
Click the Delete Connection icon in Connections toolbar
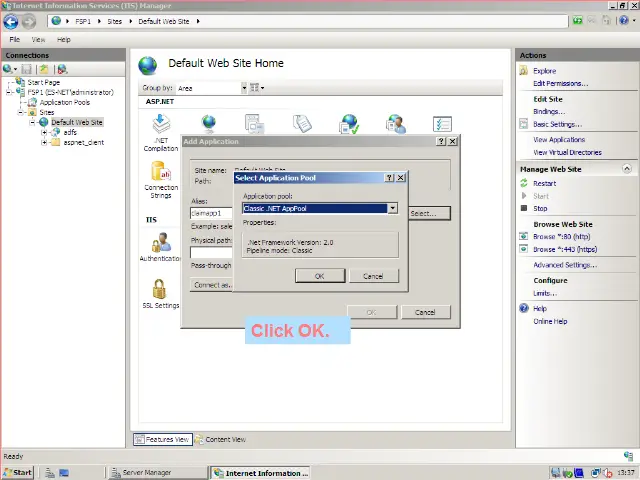click(x=62, y=69)
